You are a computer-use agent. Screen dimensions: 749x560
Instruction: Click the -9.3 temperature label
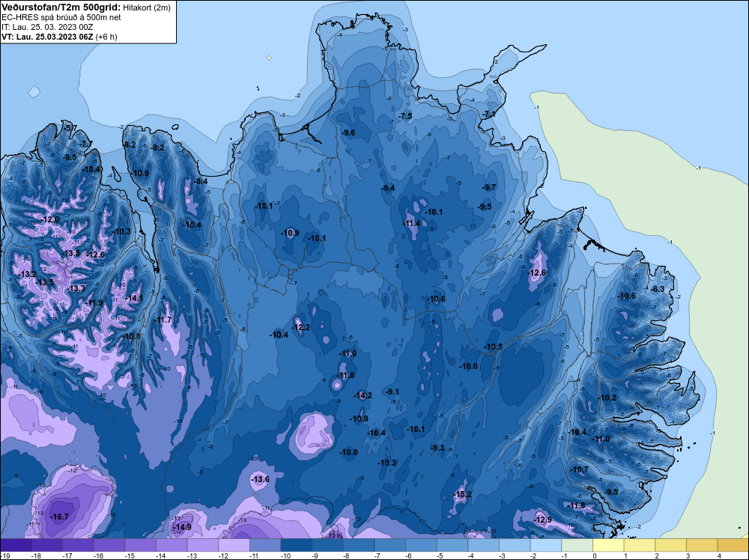coord(438,448)
